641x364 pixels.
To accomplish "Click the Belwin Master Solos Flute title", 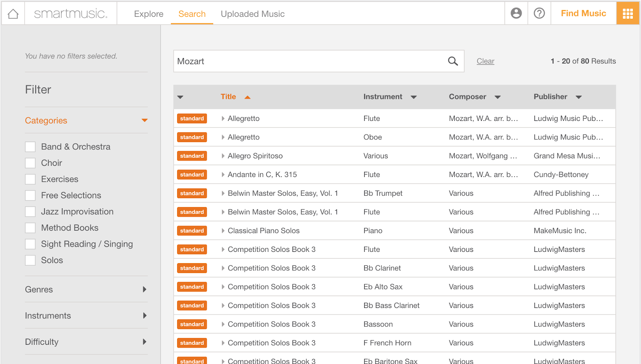I will click(283, 212).
